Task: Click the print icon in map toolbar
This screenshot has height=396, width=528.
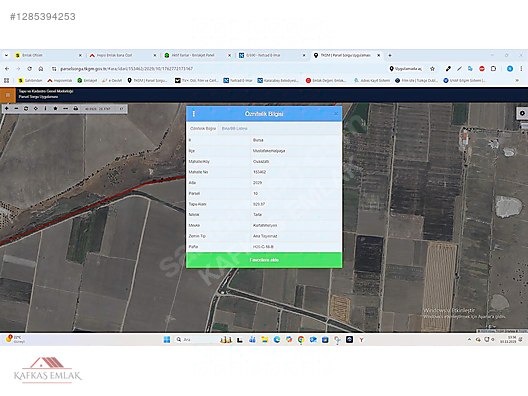Action: tap(75, 108)
